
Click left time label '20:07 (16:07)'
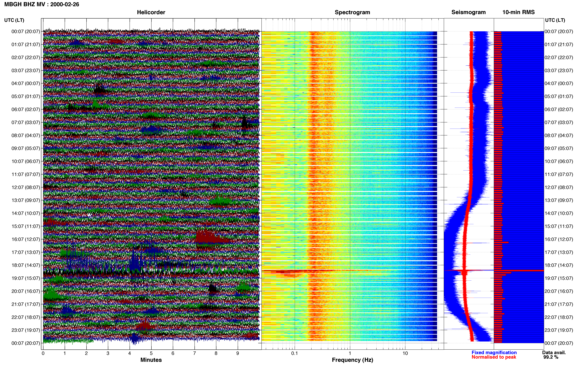pos(26,291)
